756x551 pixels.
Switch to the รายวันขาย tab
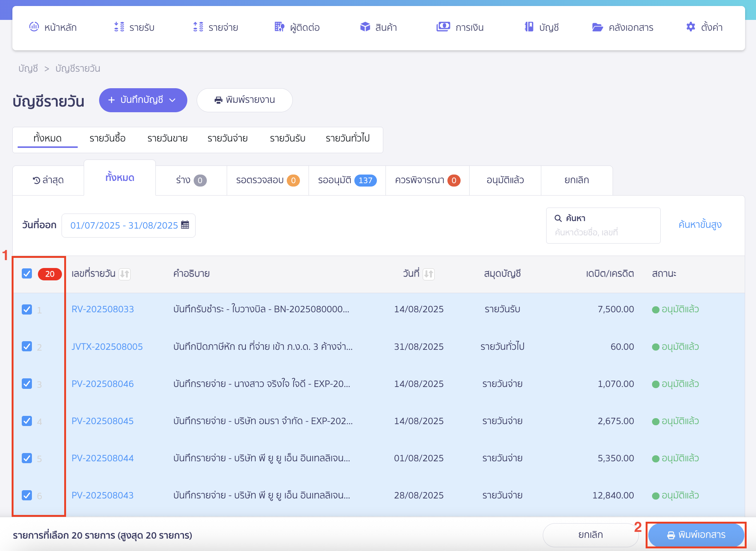pos(167,139)
